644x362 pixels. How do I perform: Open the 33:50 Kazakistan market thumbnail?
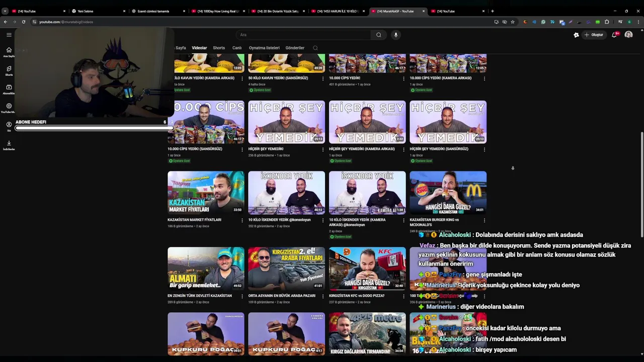pyautogui.click(x=206, y=193)
